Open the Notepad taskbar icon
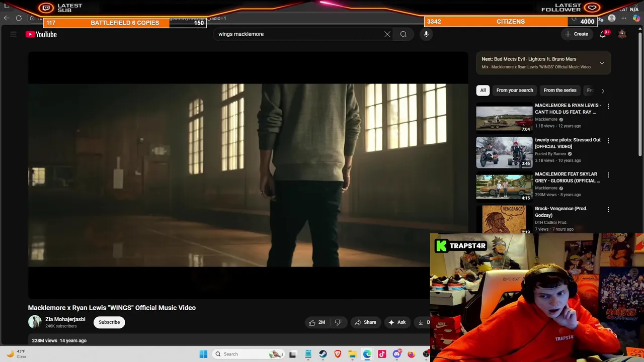Image resolution: width=644 pixels, height=362 pixels. tap(308, 354)
